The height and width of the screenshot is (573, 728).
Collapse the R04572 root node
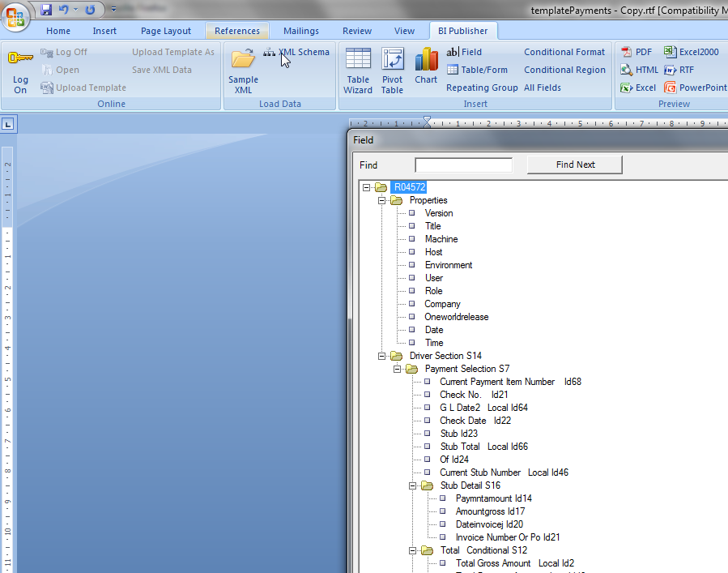[366, 187]
